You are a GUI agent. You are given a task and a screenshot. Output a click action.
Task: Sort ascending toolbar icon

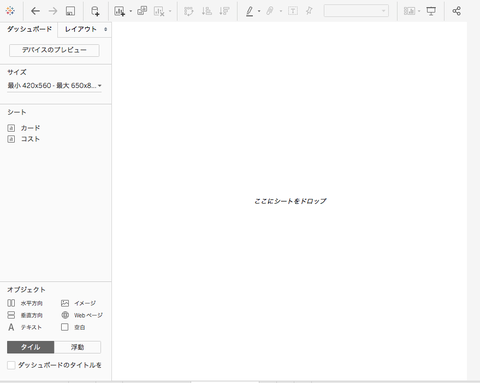[207, 11]
